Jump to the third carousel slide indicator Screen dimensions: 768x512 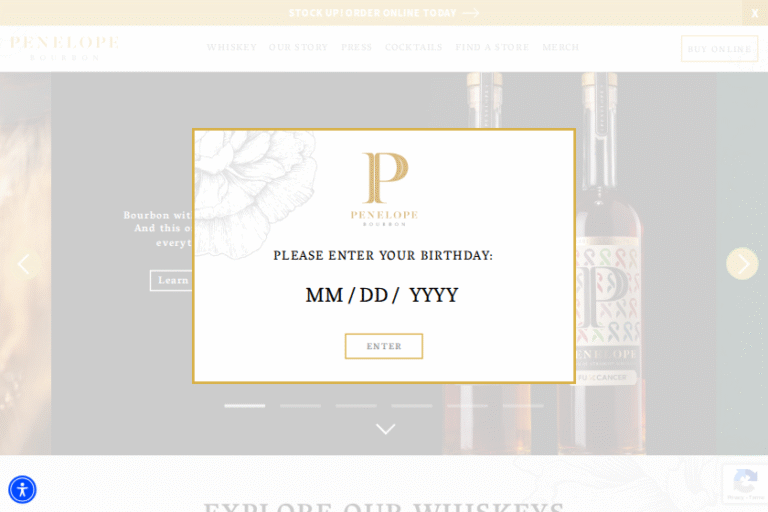click(x=356, y=405)
